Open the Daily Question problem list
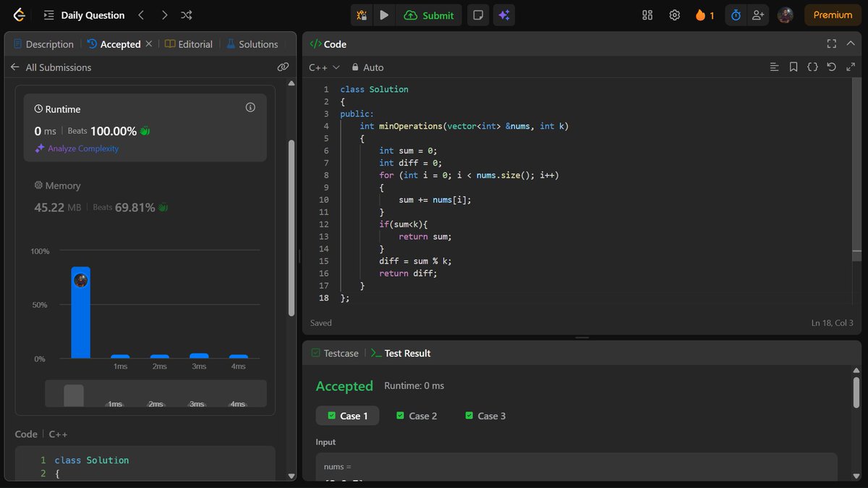This screenshot has width=868, height=488. [x=84, y=15]
